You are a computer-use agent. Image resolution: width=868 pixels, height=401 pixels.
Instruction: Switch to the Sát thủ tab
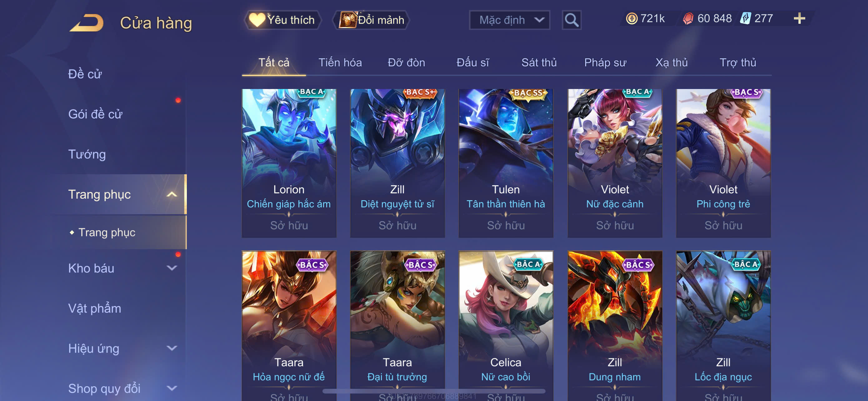pyautogui.click(x=539, y=63)
